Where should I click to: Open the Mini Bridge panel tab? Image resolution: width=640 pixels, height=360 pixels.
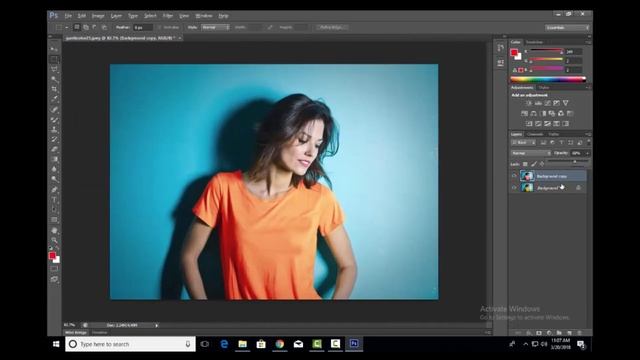76,333
